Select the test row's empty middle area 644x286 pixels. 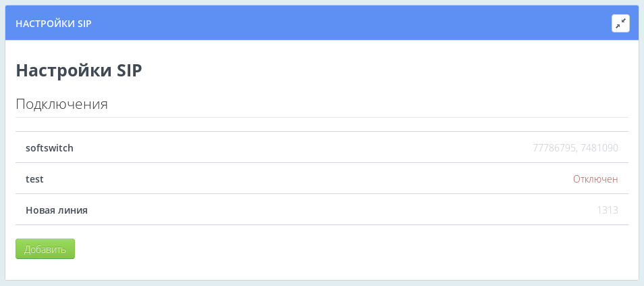coord(304,178)
